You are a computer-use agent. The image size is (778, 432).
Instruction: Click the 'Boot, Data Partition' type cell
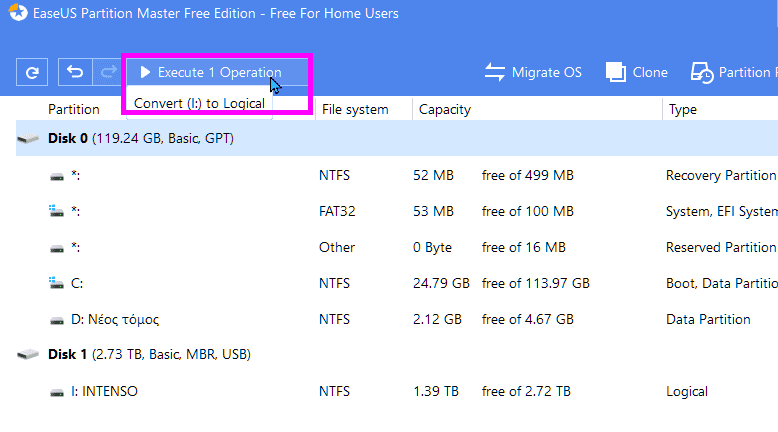721,283
